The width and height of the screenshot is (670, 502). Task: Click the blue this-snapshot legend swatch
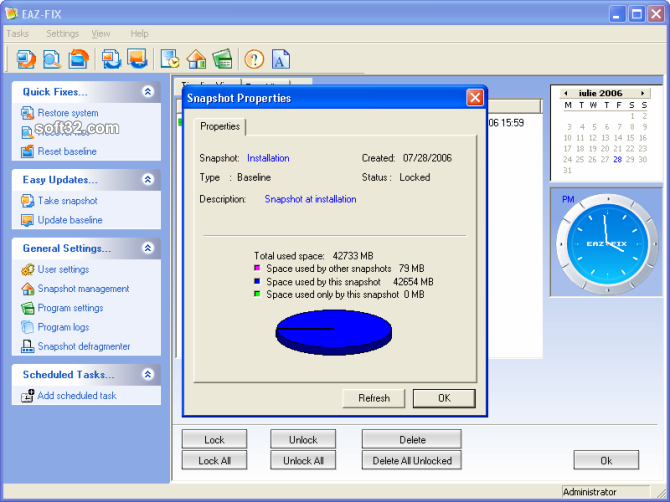257,281
